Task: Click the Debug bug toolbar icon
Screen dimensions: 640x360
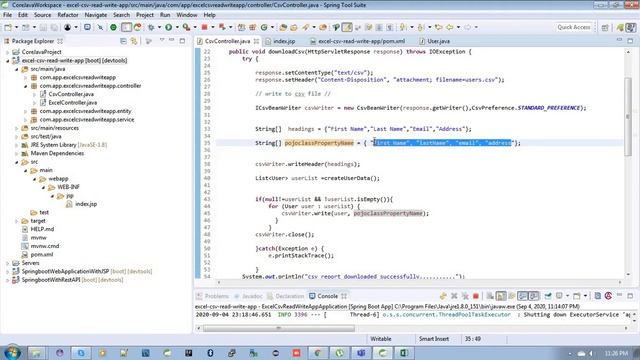Action: coord(151,27)
